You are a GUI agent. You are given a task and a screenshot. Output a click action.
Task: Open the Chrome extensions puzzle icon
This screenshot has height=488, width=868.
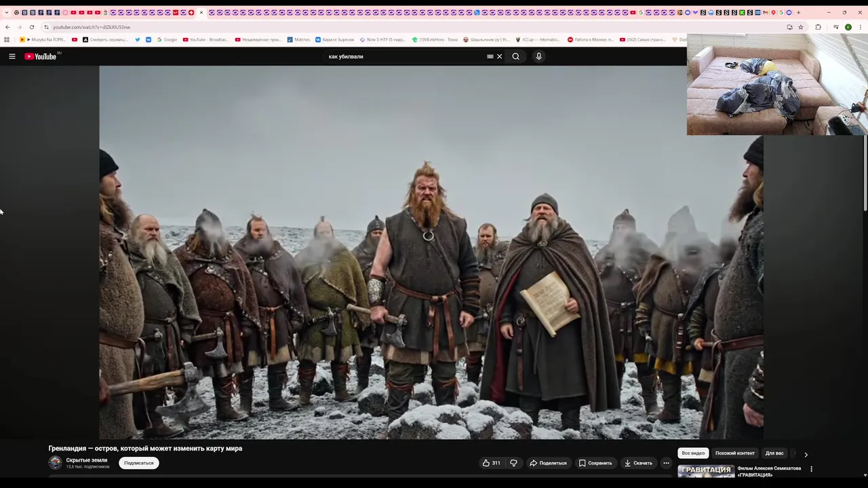click(818, 27)
